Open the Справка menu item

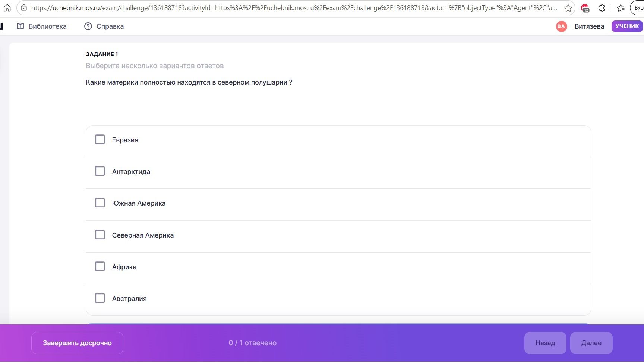click(104, 26)
